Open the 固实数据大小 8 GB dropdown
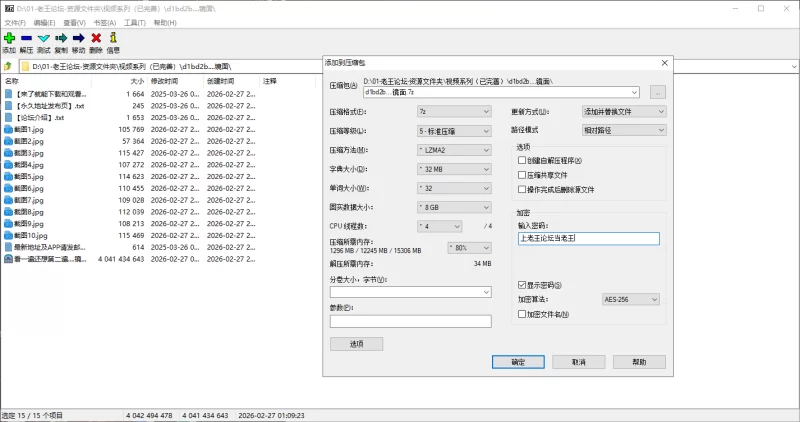800x422 pixels. pyautogui.click(x=454, y=207)
